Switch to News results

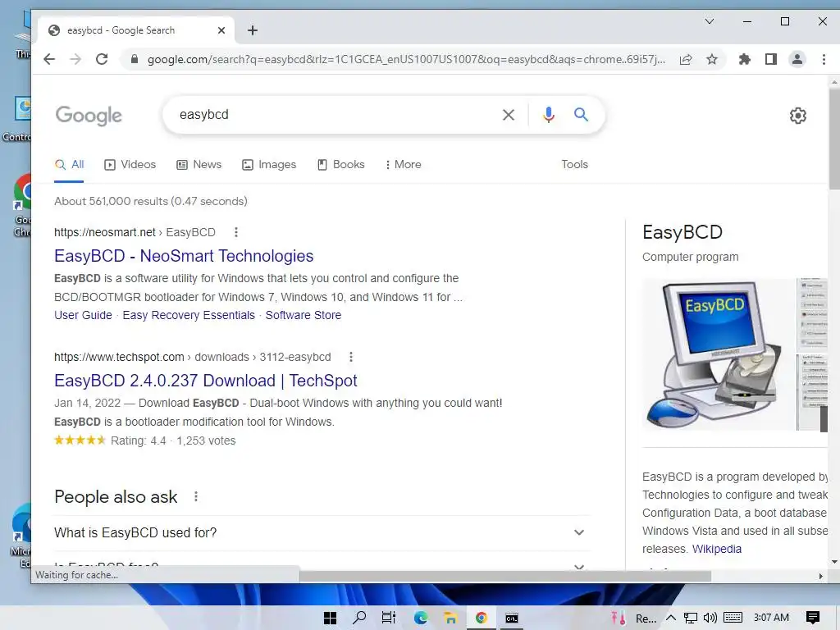click(x=199, y=164)
